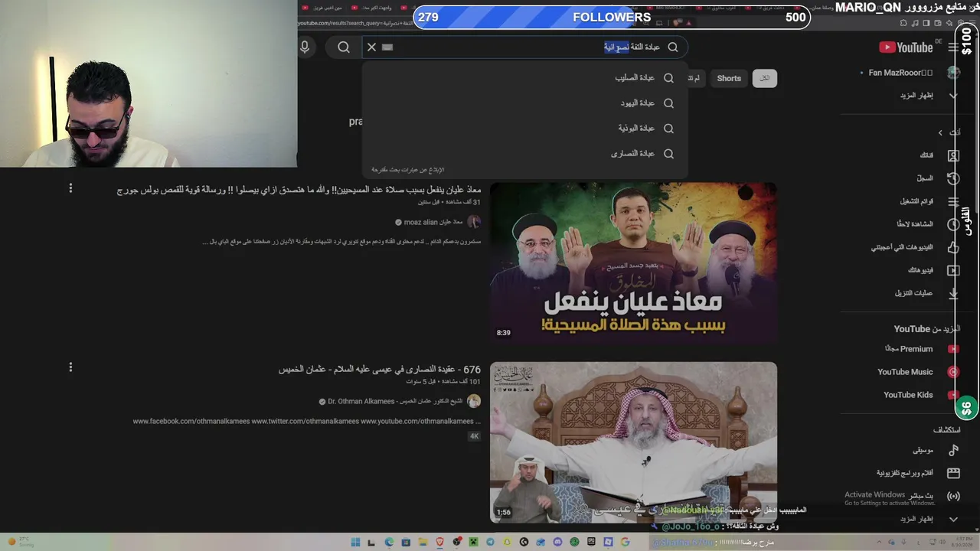Click the microphone voice search icon
The width and height of the screenshot is (980, 551).
[305, 47]
